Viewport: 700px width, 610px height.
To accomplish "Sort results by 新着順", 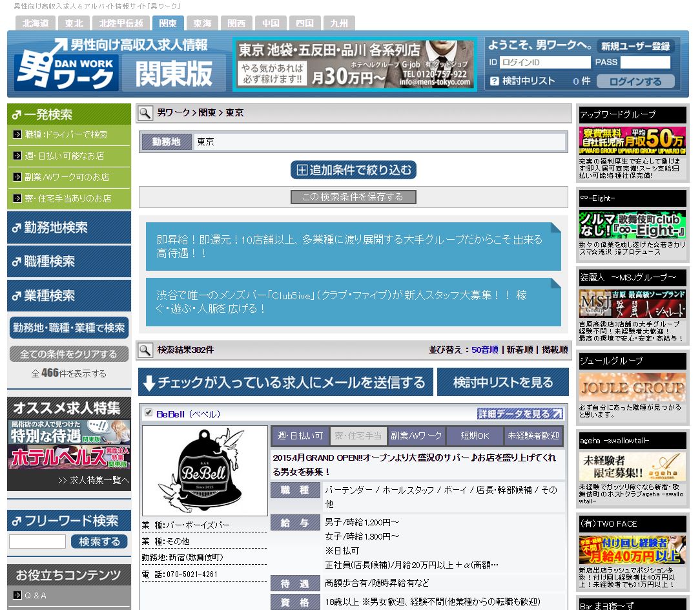I will [x=520, y=350].
